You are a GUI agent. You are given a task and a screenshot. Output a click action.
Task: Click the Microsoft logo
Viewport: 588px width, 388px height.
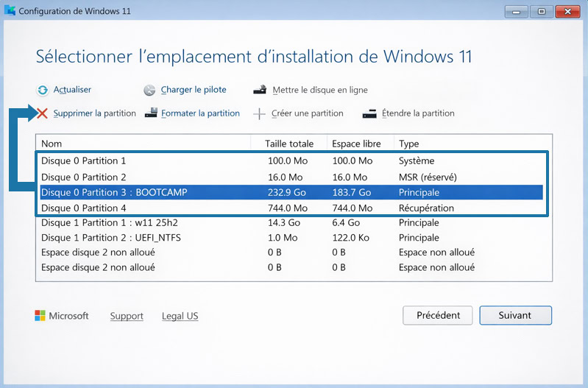(40, 316)
